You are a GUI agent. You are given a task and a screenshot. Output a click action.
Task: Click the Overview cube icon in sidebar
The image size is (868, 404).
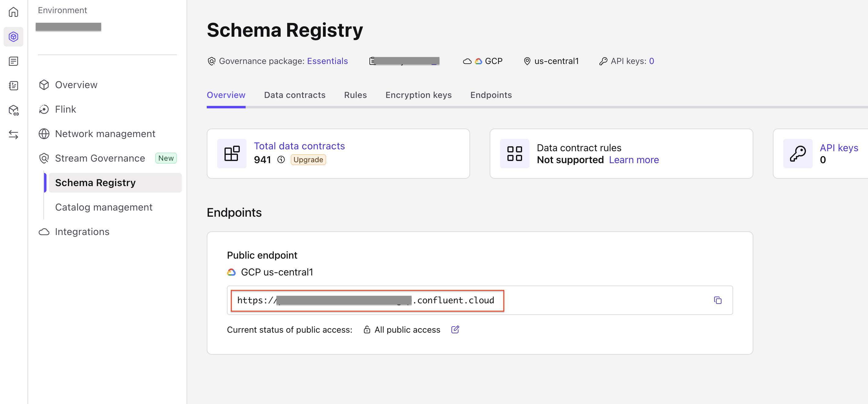44,85
